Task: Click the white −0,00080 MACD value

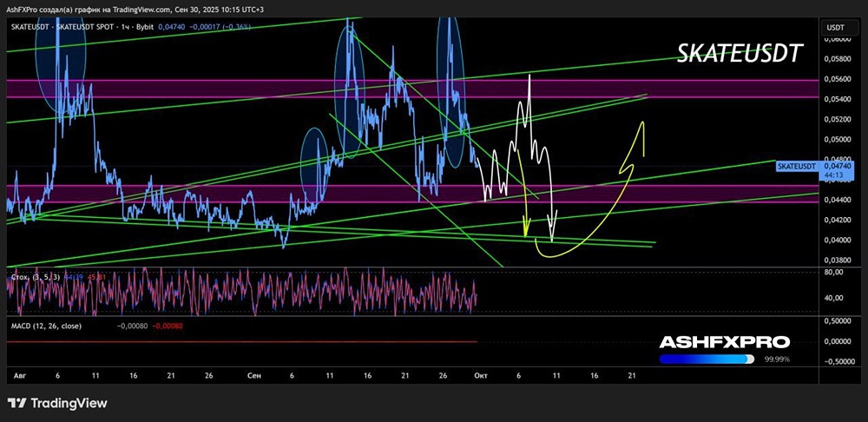Action: pyautogui.click(x=132, y=326)
